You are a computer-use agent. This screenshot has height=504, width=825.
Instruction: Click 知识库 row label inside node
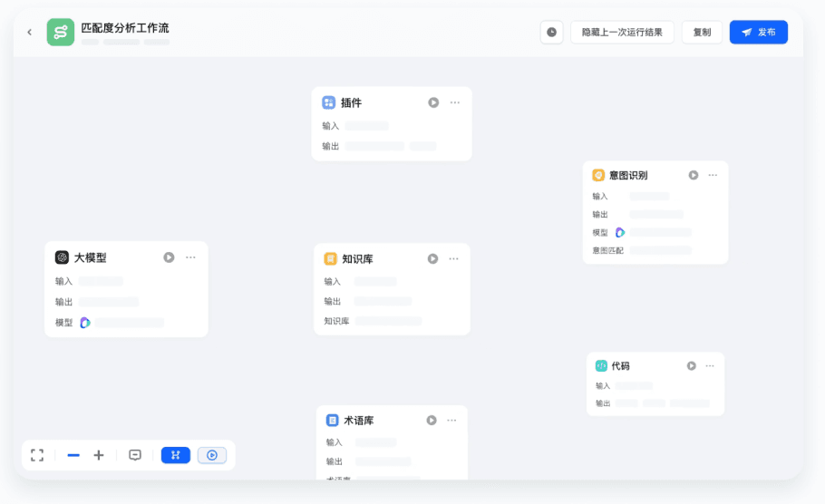(x=336, y=321)
